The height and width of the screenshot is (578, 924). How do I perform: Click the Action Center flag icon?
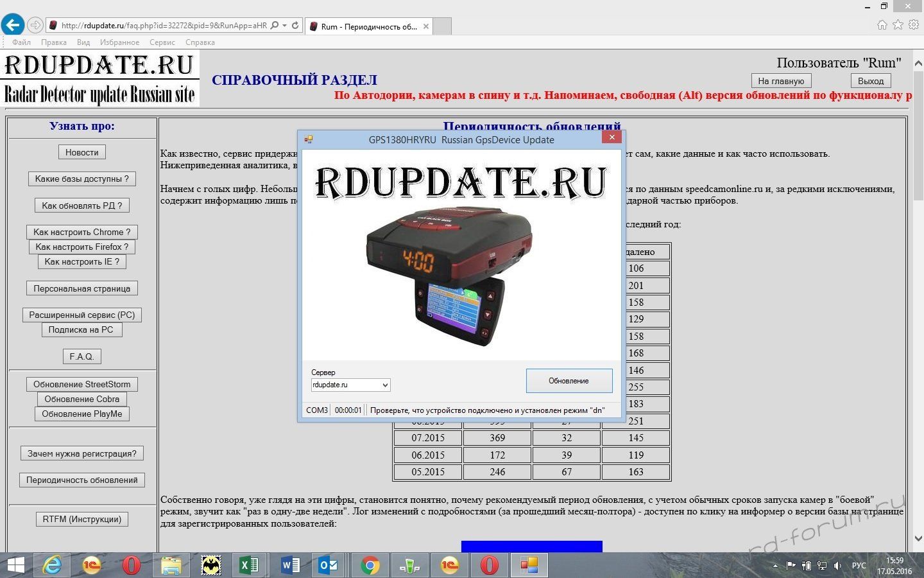click(791, 566)
